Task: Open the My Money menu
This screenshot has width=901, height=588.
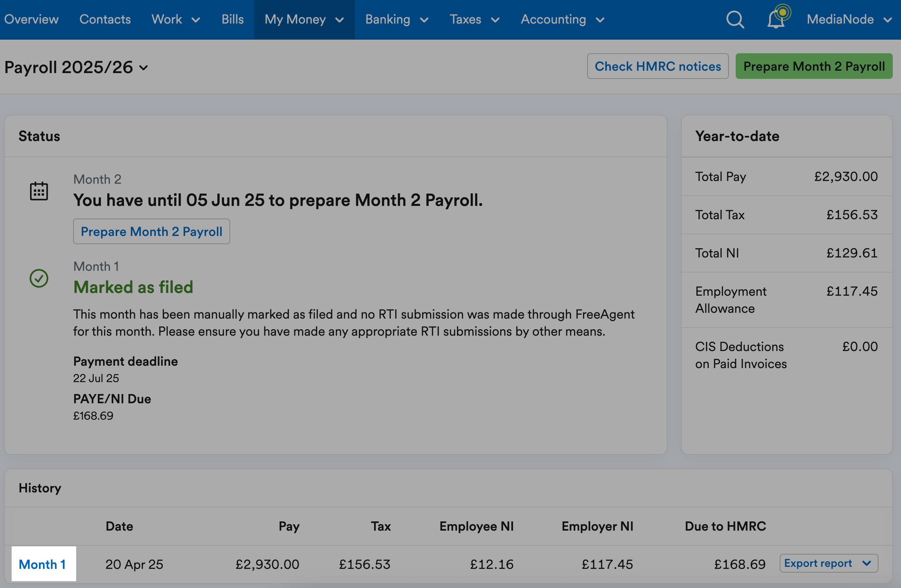Action: click(x=304, y=19)
